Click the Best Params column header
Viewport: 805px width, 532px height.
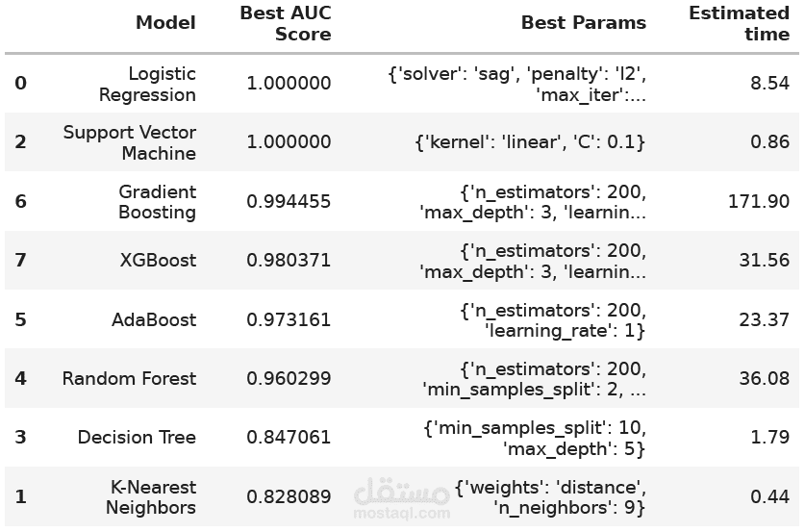point(583,22)
